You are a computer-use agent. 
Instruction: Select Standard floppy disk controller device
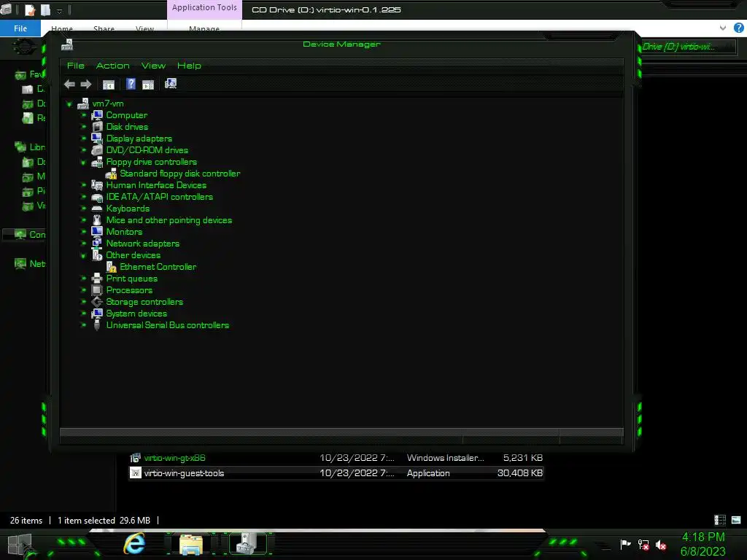[180, 174]
